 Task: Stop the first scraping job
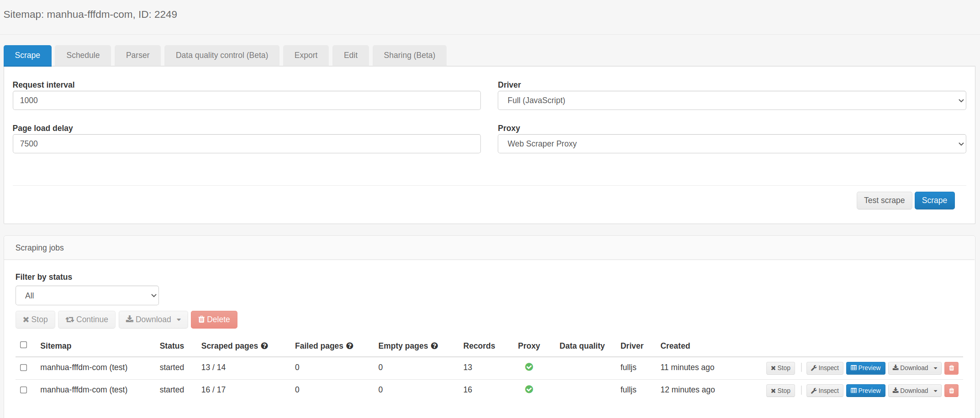pos(780,368)
